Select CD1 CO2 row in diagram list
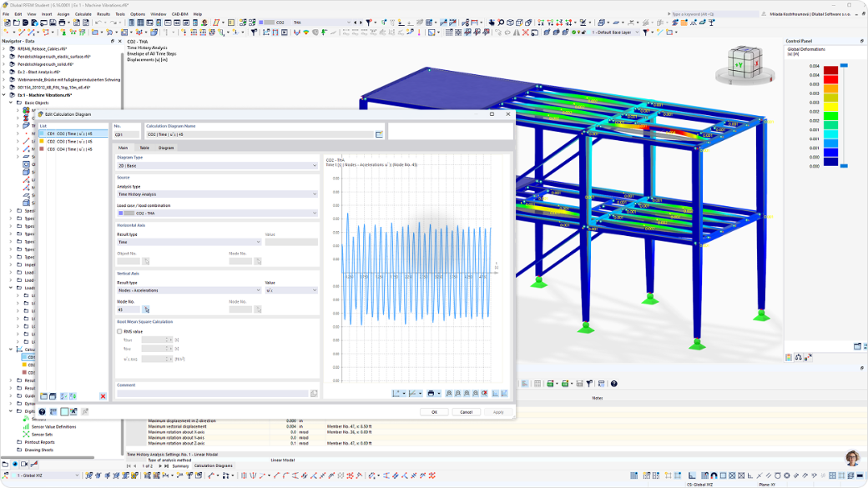The width and height of the screenshot is (868, 488). (x=73, y=133)
